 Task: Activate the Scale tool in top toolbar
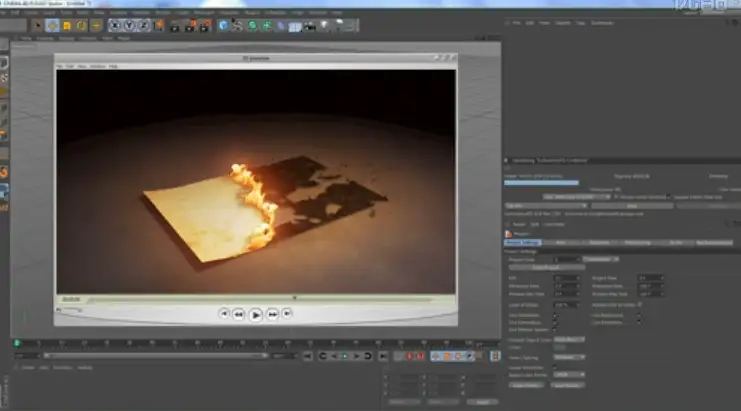(67, 26)
